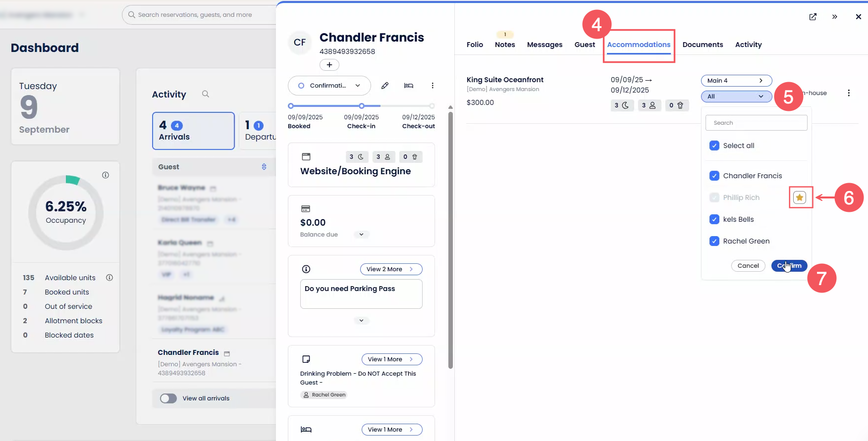Click Confirm in the guest dropdown
The height and width of the screenshot is (441, 868).
coord(789,266)
